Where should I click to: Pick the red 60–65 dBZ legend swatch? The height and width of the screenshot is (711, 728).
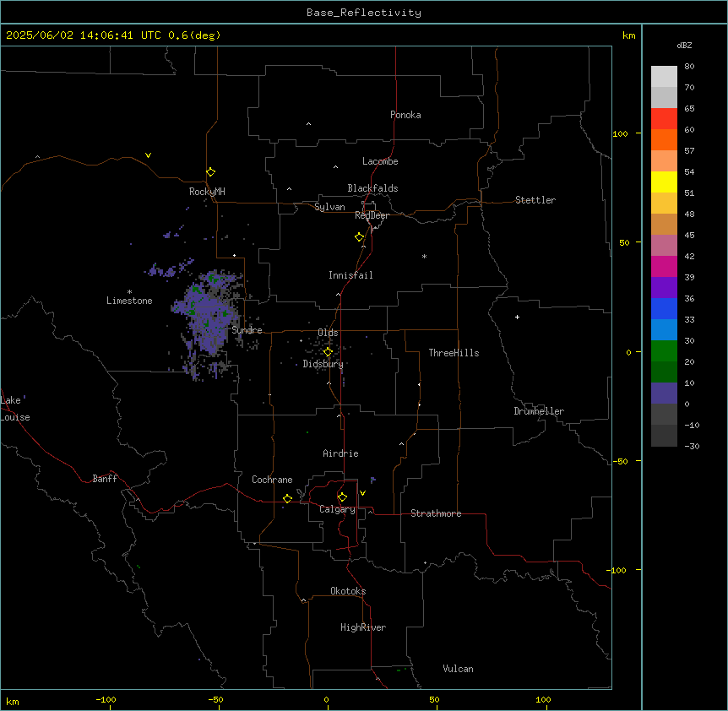(x=664, y=119)
